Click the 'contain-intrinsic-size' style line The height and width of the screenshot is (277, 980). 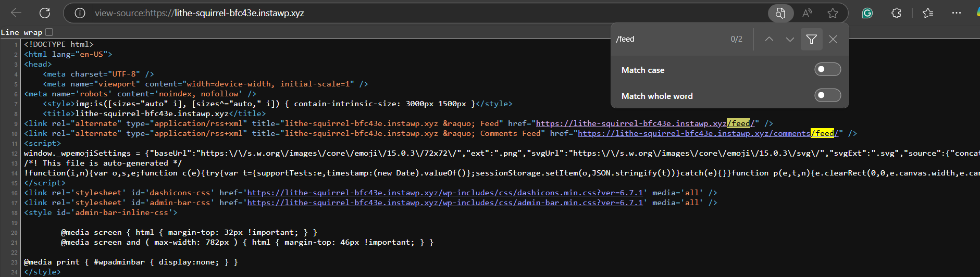278,104
